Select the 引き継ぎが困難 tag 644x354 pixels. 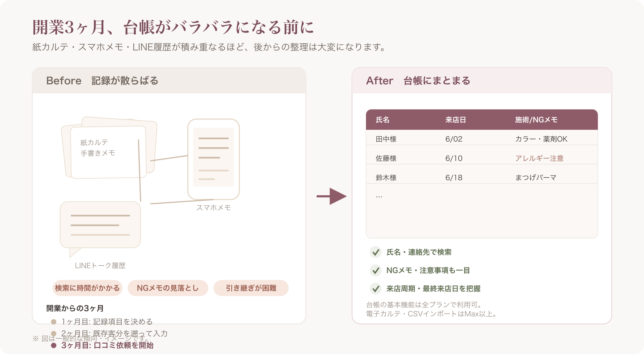(x=251, y=288)
